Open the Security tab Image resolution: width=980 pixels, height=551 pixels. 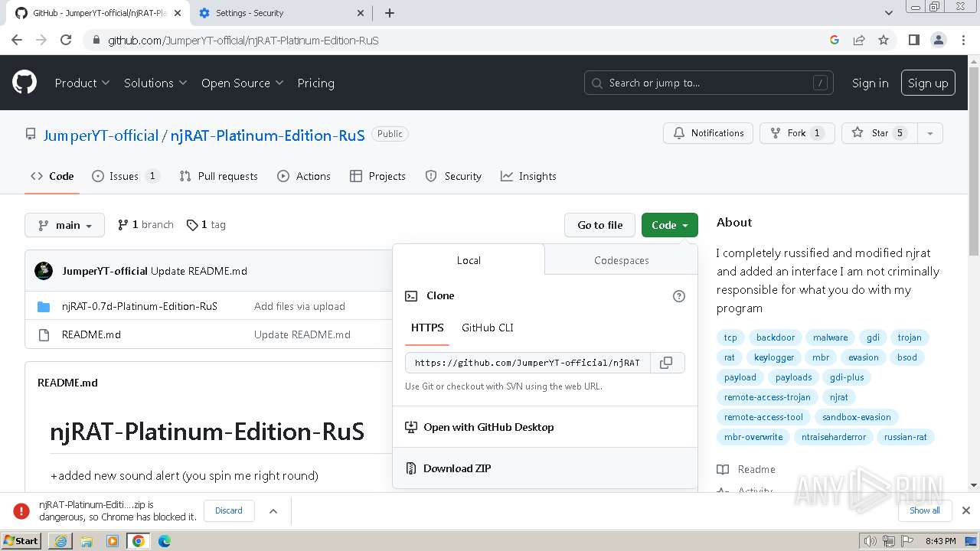point(453,176)
